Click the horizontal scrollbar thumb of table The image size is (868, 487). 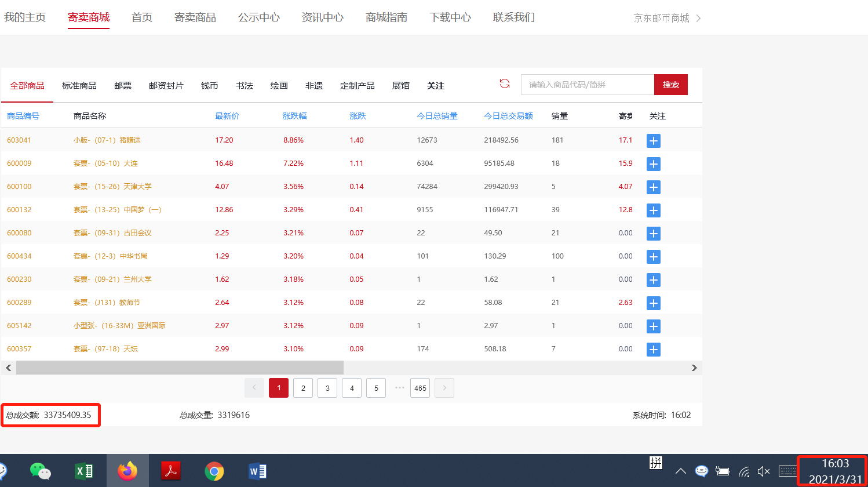pos(180,368)
